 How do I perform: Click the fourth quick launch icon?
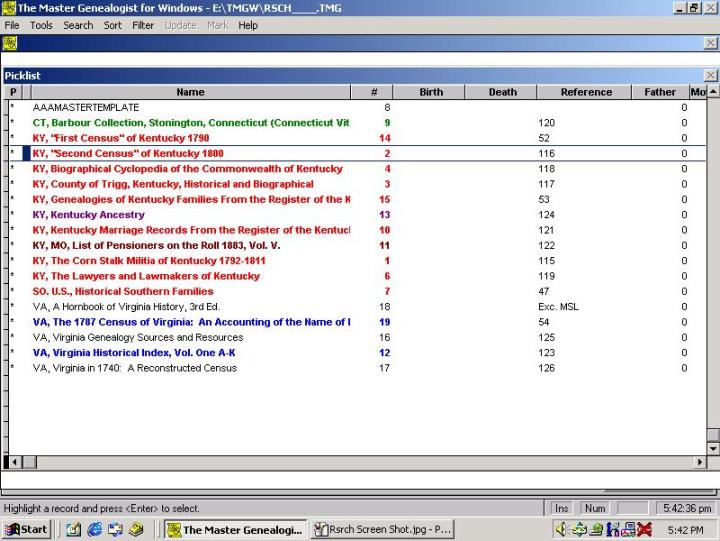(136, 530)
